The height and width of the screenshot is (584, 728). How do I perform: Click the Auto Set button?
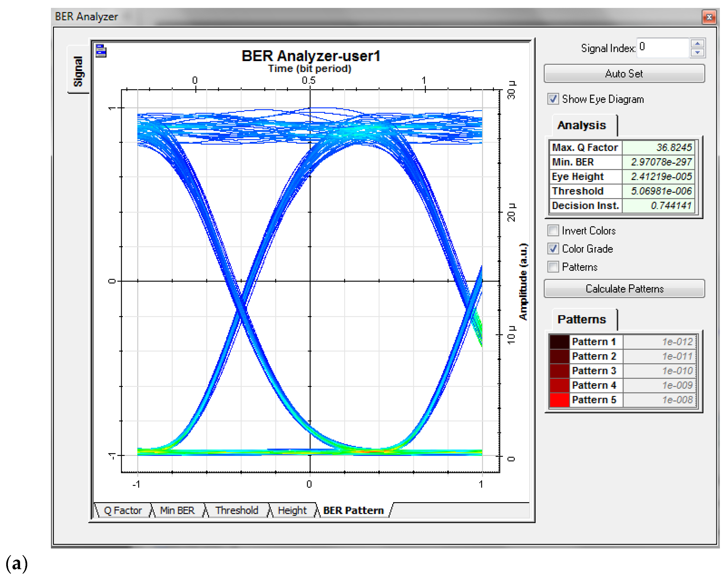[x=624, y=73]
